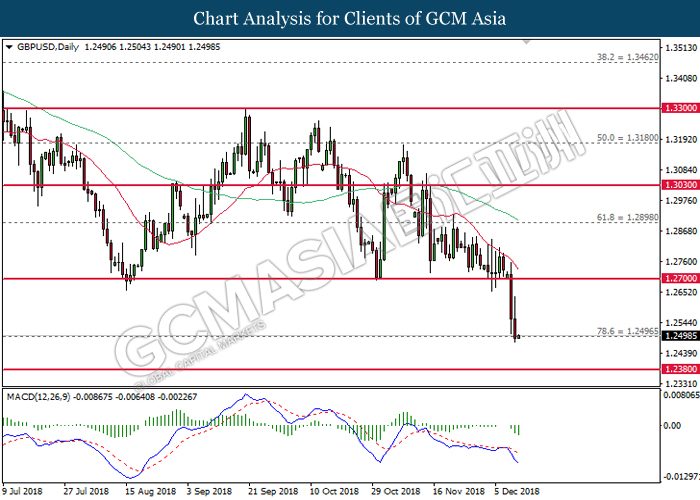
Task: Click the 9 Jul 2018 date label
Action: [22, 492]
